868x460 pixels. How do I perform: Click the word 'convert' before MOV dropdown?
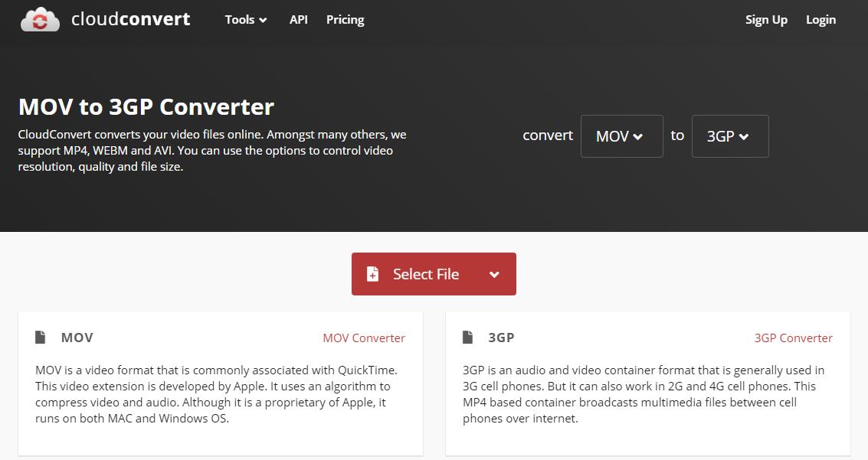(548, 135)
